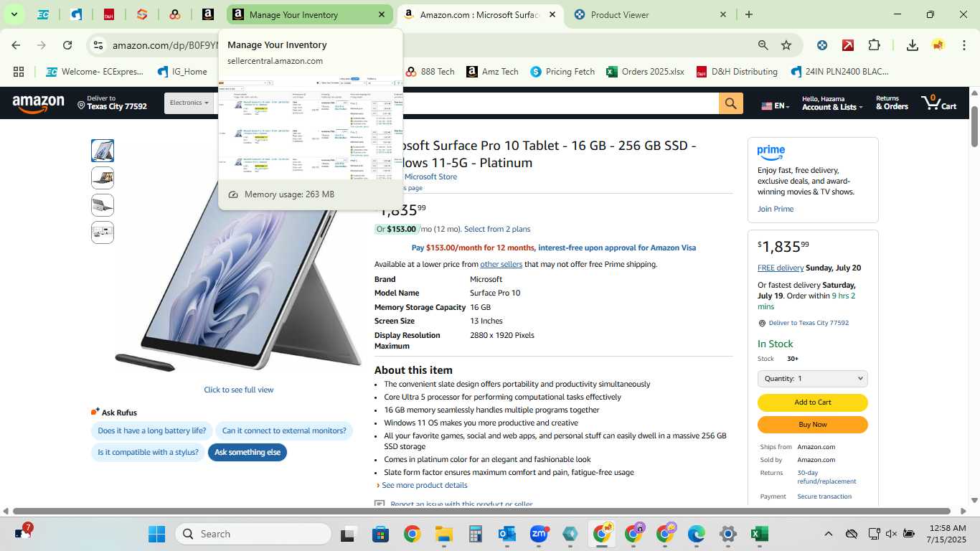Open the browser zoom magnifier icon
Screen dimensions: 980x551
tap(763, 45)
